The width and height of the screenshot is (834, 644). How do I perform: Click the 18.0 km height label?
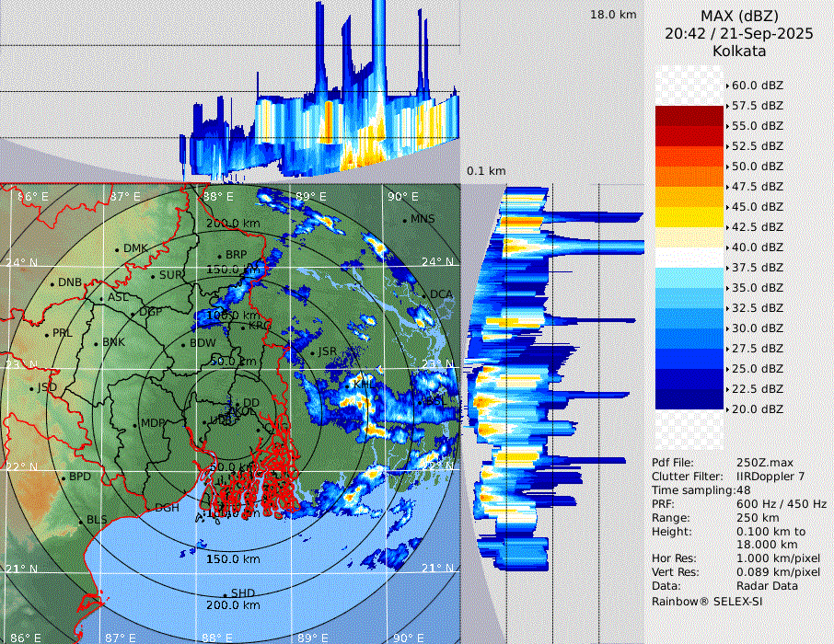point(613,15)
